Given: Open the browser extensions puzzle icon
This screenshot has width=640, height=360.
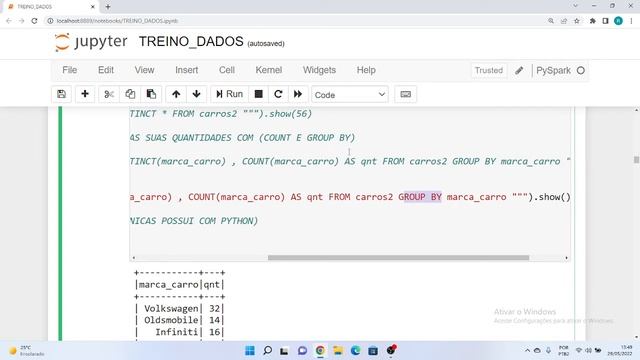Looking at the screenshot, I should click(592, 21).
